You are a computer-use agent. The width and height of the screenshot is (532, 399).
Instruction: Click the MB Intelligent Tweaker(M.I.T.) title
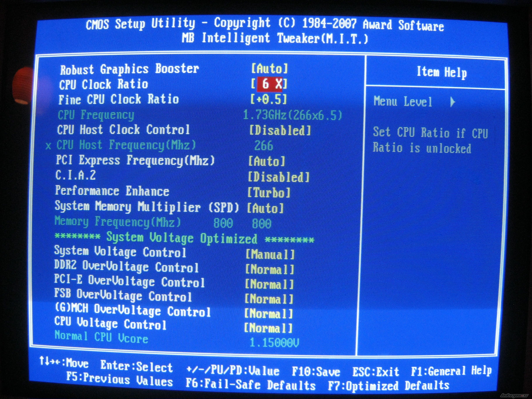[275, 38]
